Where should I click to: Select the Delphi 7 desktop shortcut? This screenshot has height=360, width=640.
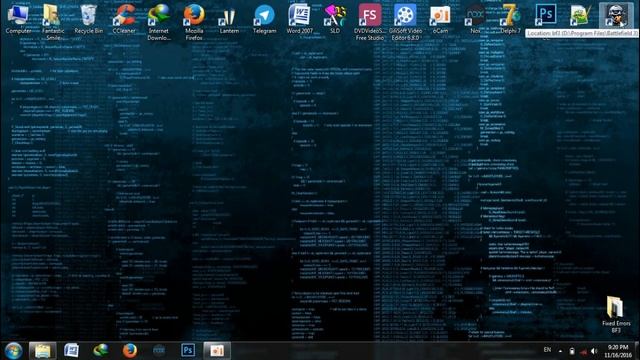(x=510, y=19)
